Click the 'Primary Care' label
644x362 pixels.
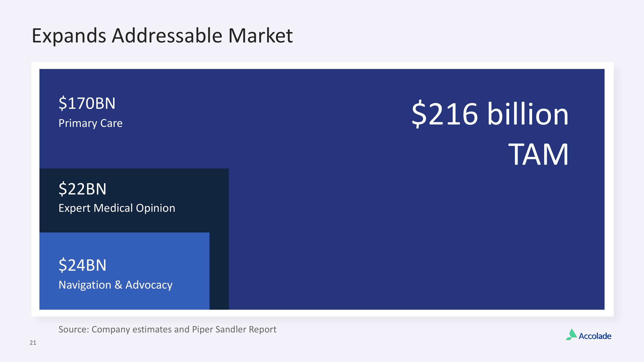click(x=91, y=123)
